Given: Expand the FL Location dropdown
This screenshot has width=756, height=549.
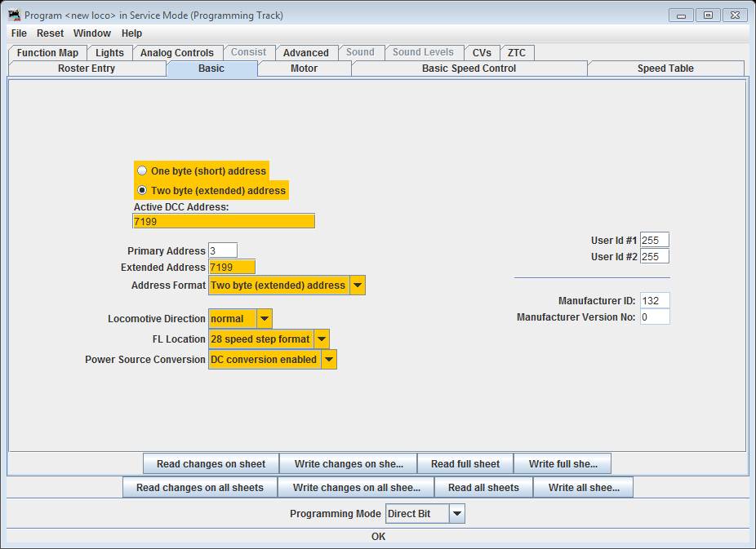Looking at the screenshot, I should (x=322, y=339).
